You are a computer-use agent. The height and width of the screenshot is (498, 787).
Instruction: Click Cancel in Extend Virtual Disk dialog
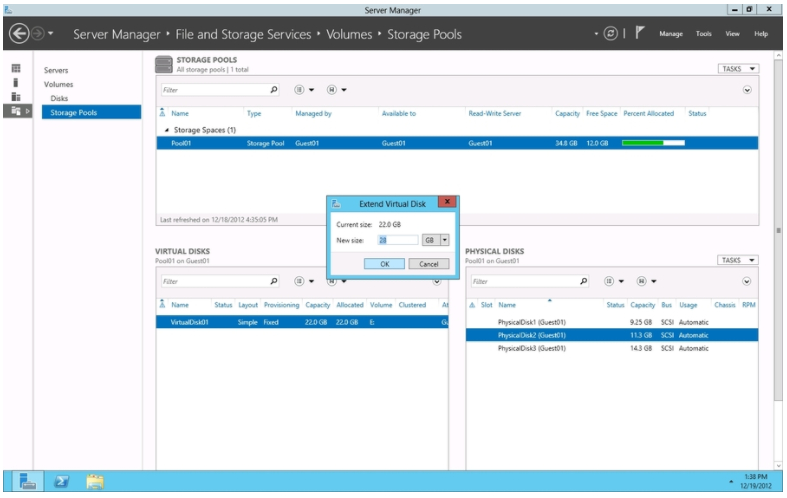coord(429,264)
